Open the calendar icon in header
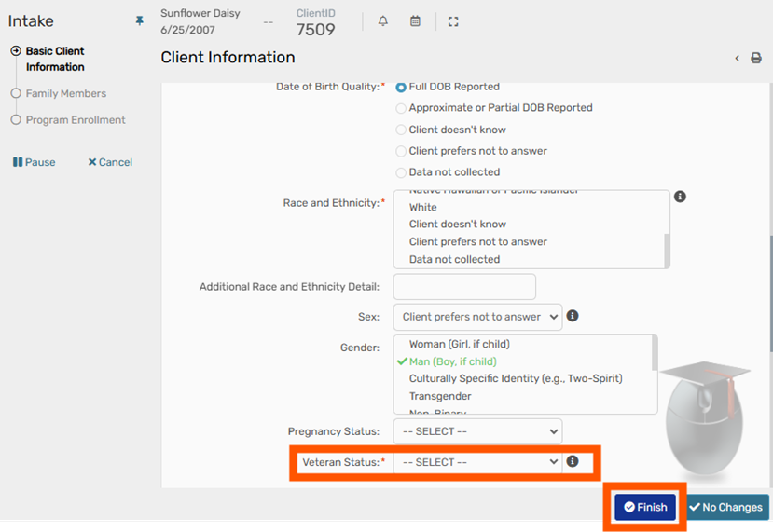This screenshot has height=532, width=773. point(416,21)
